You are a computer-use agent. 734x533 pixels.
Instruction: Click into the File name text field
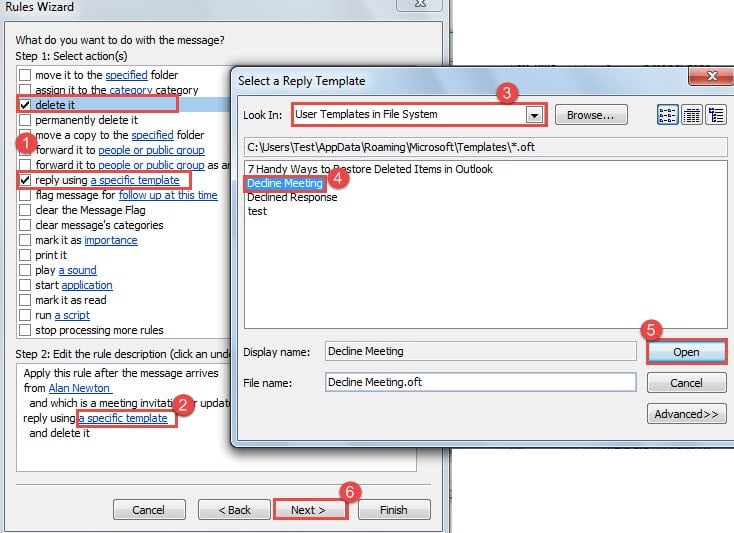480,382
